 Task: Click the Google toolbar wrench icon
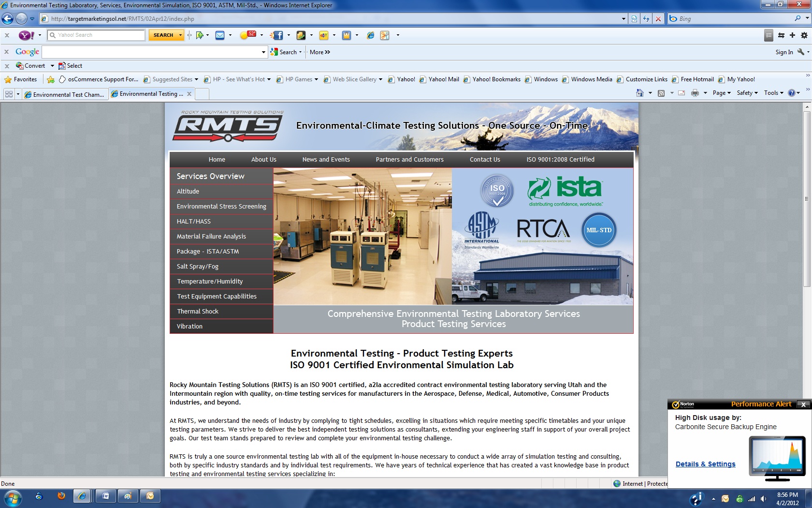tap(801, 52)
